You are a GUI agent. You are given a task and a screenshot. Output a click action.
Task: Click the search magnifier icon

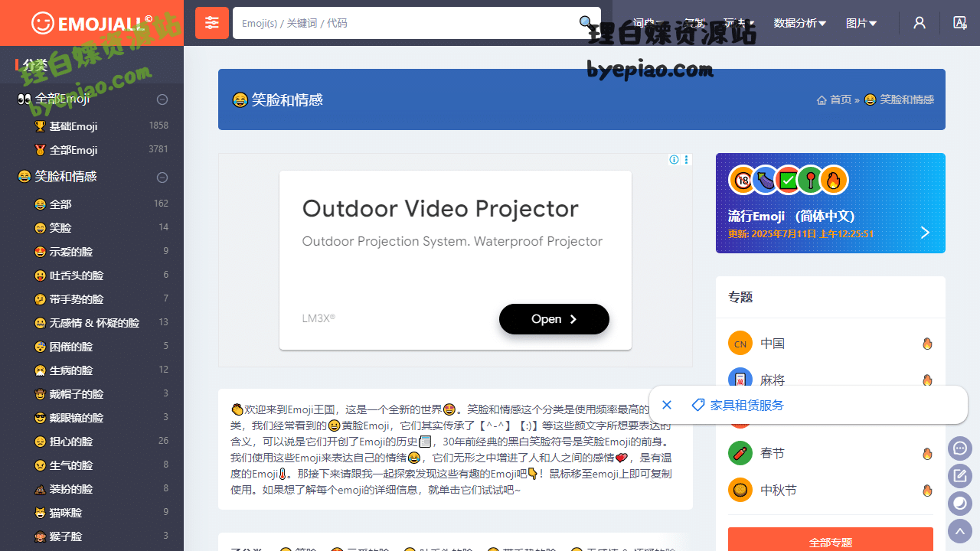coord(586,23)
